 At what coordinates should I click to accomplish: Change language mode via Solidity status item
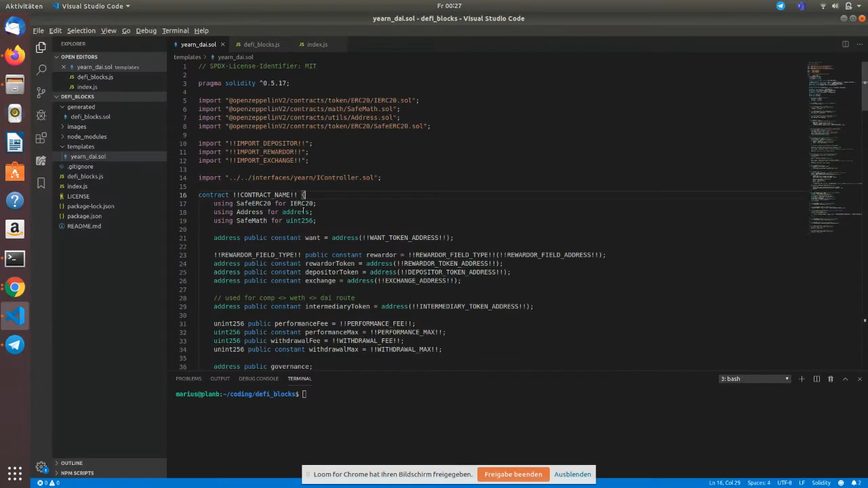[x=821, y=483]
